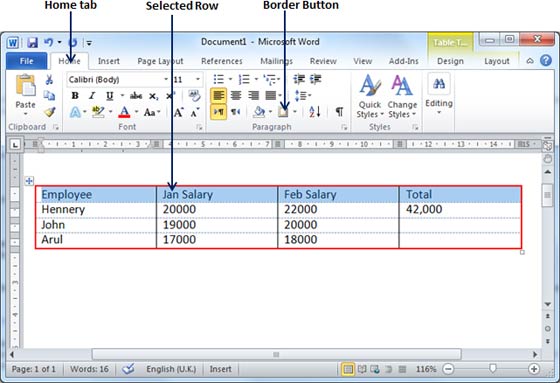Click the Save icon in Quick Access Toolbar
The image size is (560, 383).
[32, 43]
